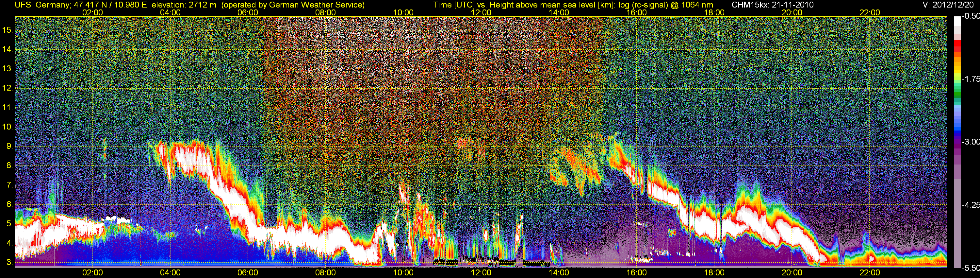This screenshot has width=980, height=278.
Task: Click the "22:00" label on the bottom time axis
Action: (870, 273)
